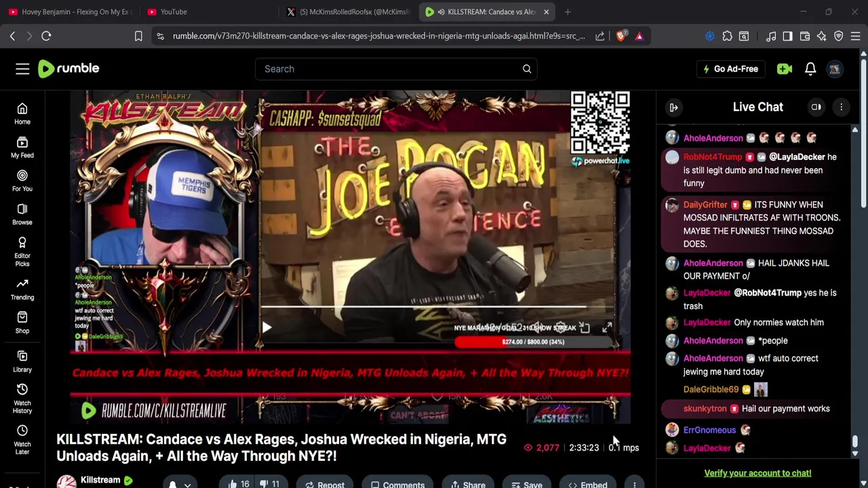This screenshot has height=488, width=868.
Task: Click the Brave Rewards triangle icon
Action: tap(639, 36)
